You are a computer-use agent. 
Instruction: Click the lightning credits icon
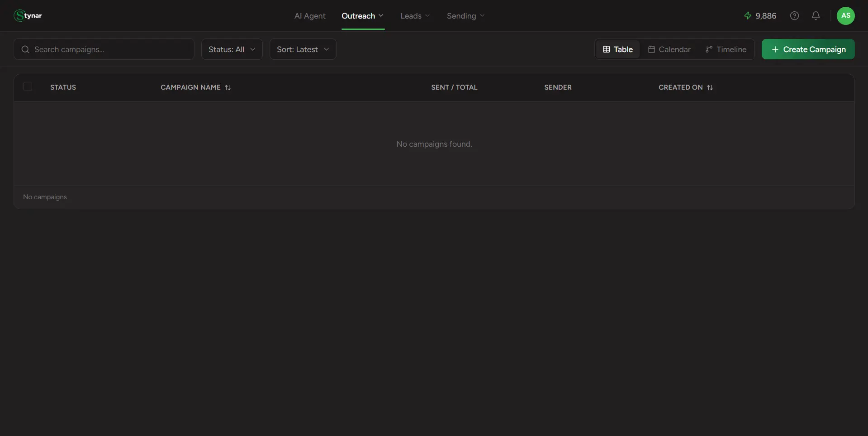pos(748,16)
